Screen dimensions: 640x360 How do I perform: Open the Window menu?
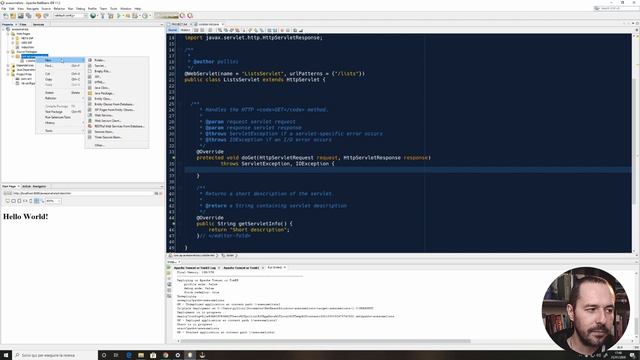tap(126, 9)
